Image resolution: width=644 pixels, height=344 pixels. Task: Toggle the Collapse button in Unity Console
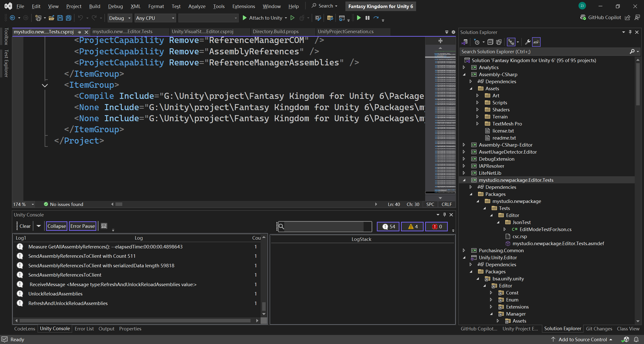coord(56,226)
